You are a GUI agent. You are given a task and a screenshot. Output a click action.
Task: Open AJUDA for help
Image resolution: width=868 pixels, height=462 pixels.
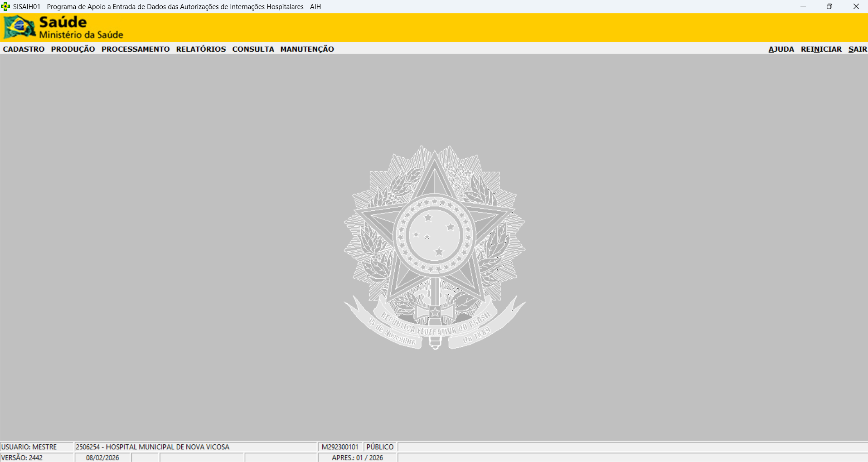(781, 49)
